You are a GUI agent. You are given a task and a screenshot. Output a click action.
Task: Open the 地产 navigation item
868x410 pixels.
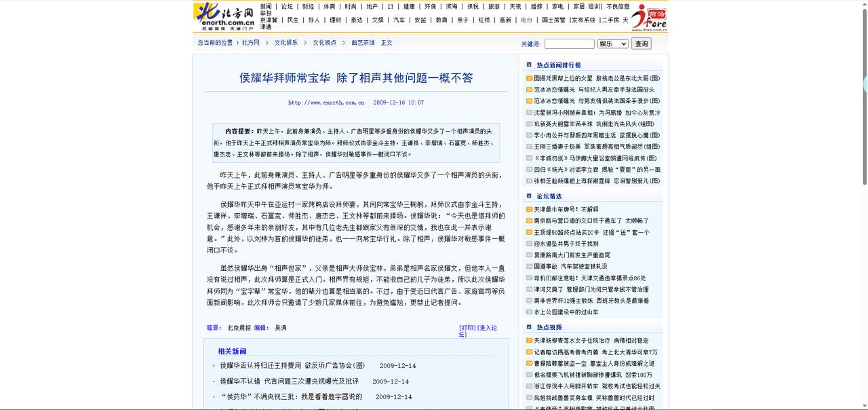point(372,7)
